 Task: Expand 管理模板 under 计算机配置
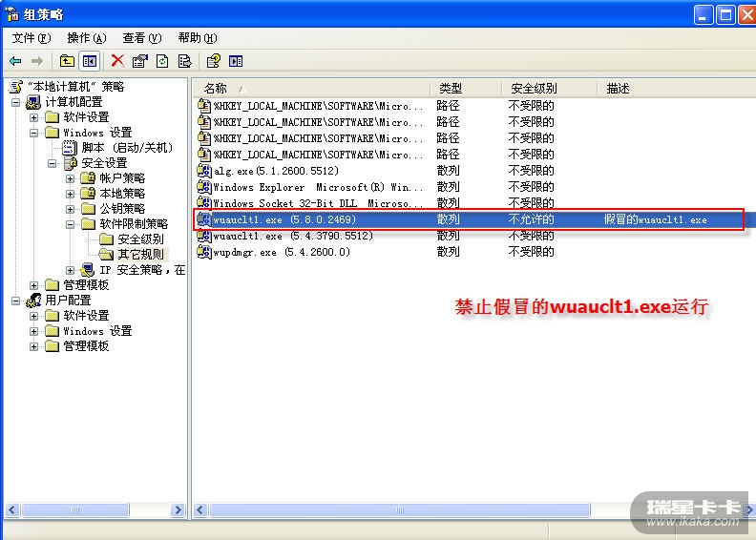point(33,285)
